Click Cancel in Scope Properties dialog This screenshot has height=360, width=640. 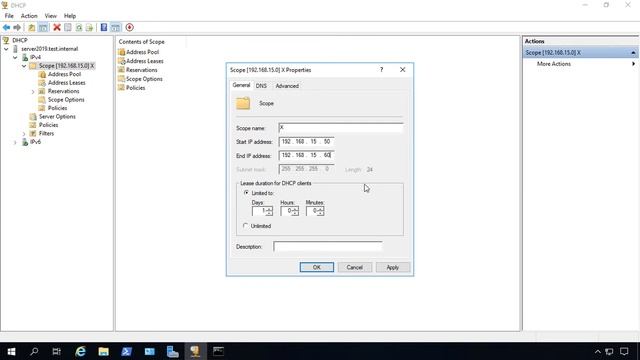355,267
